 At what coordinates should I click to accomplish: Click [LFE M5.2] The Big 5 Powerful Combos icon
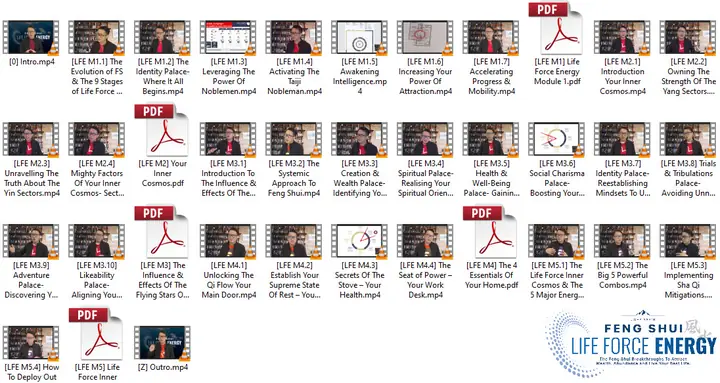click(622, 242)
